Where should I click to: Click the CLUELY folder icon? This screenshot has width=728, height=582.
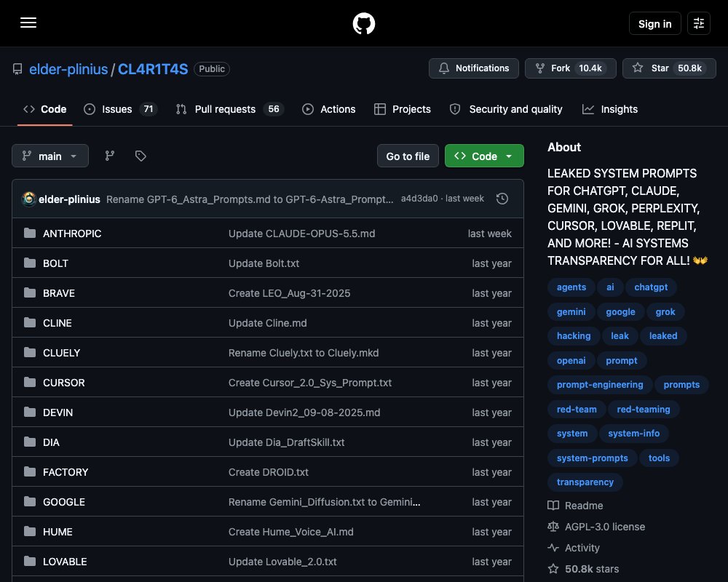point(30,352)
